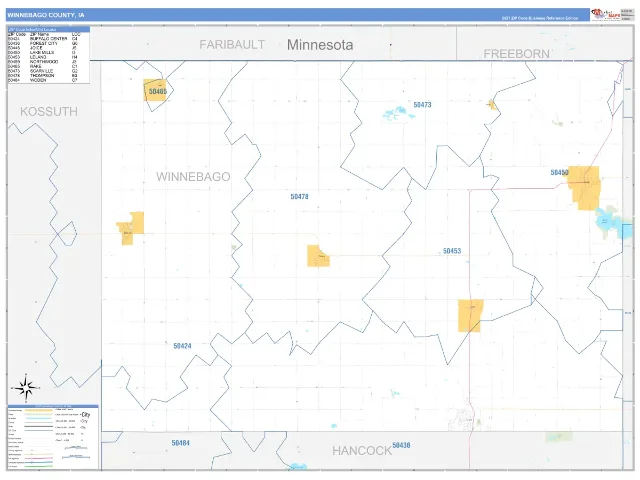The height and width of the screenshot is (480, 640).
Task: Select the FARIBAULT county label
Action: pyautogui.click(x=232, y=44)
